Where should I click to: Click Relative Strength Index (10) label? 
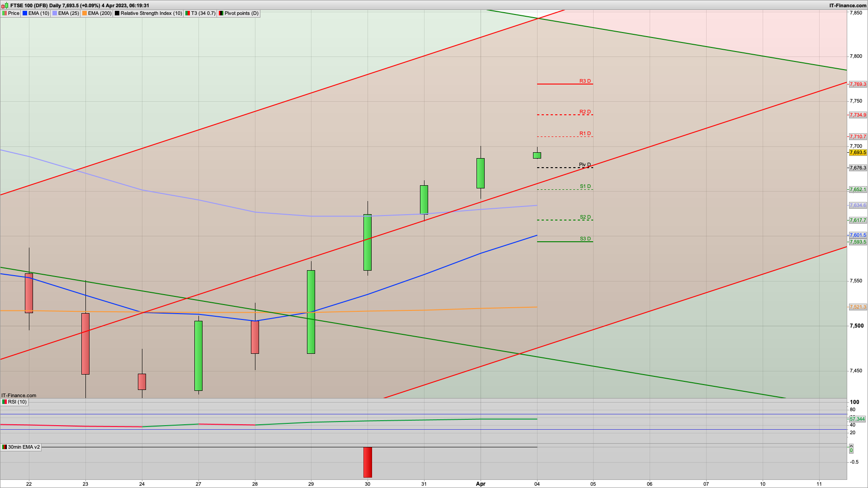151,13
